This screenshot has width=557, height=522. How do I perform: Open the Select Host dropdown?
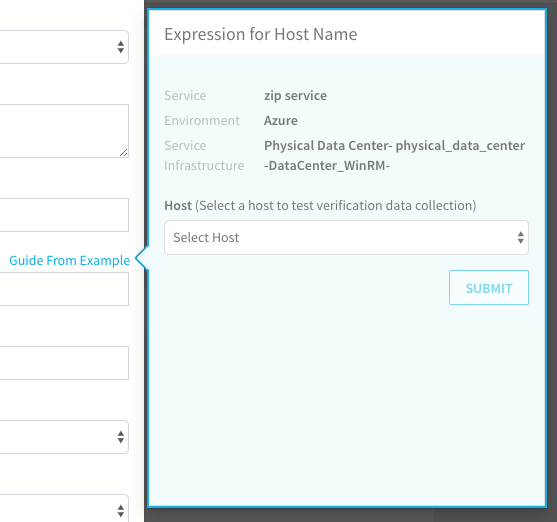[x=346, y=237]
